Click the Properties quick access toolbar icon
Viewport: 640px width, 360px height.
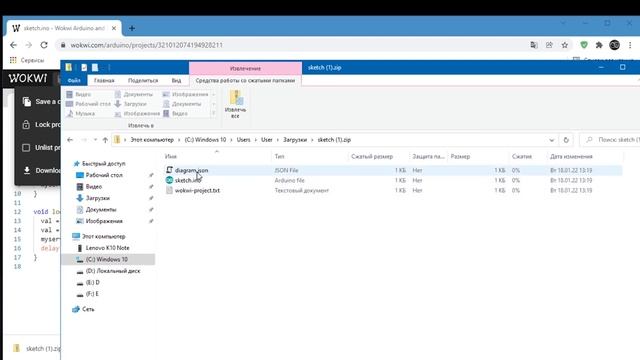(x=84, y=68)
